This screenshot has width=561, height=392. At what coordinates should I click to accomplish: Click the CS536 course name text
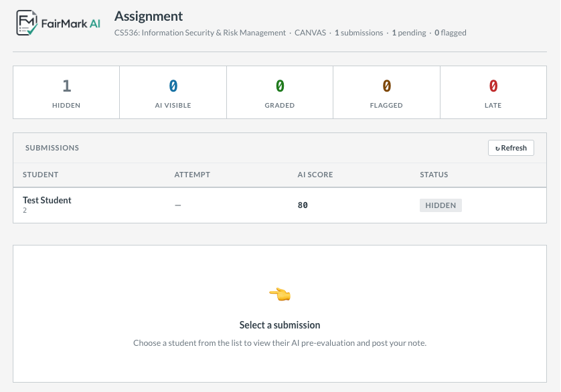(200, 33)
